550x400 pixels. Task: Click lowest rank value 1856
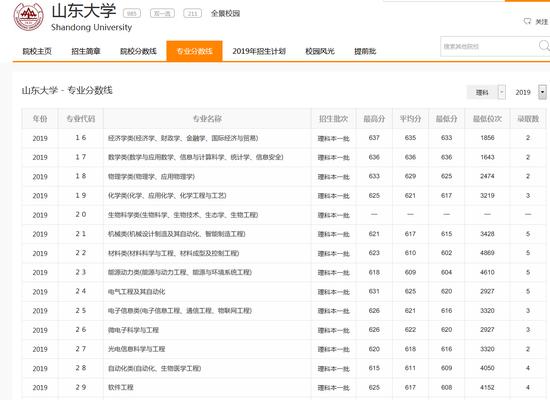click(x=487, y=138)
